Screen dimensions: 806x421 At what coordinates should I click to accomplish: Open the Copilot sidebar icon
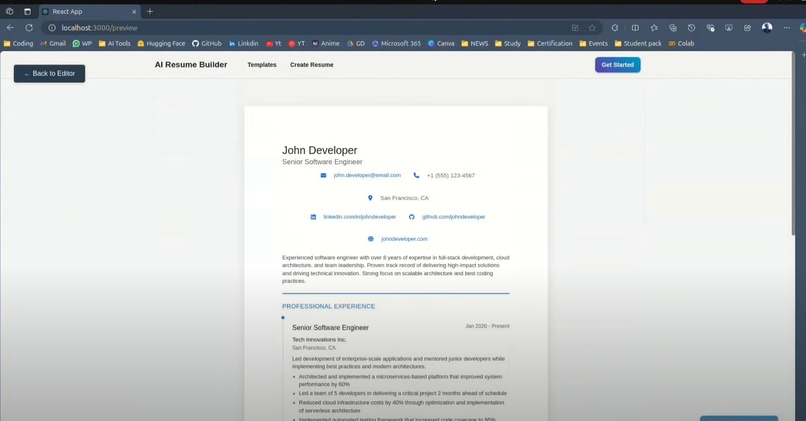click(x=803, y=28)
